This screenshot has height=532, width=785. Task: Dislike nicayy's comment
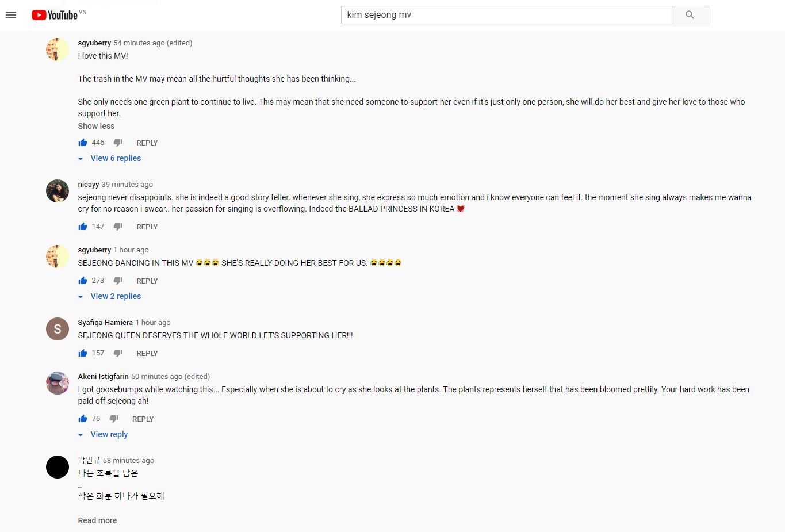click(x=118, y=227)
